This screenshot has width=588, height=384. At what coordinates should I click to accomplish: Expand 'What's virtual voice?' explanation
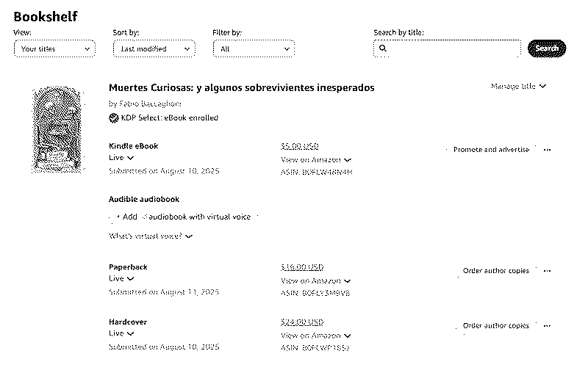[x=151, y=236]
